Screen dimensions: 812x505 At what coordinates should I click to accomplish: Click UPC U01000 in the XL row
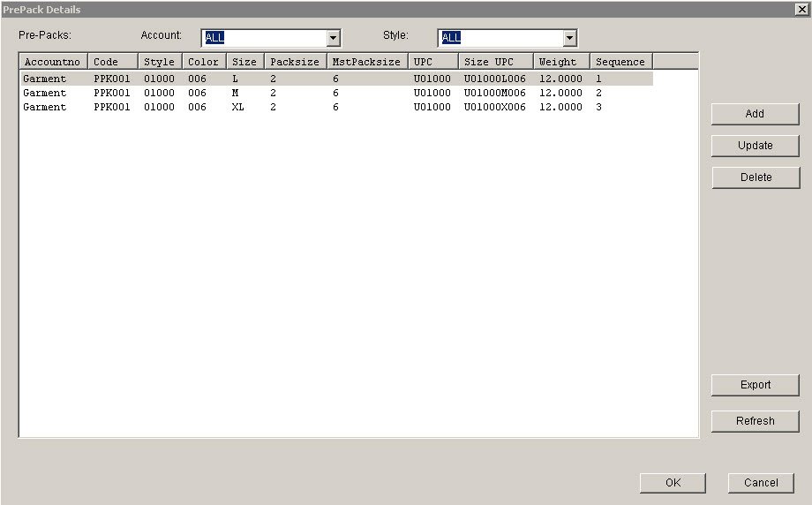tap(432, 107)
